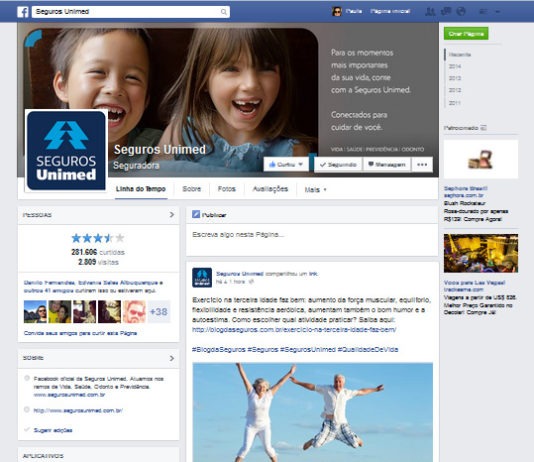Click the green Criar Página button

[x=466, y=34]
